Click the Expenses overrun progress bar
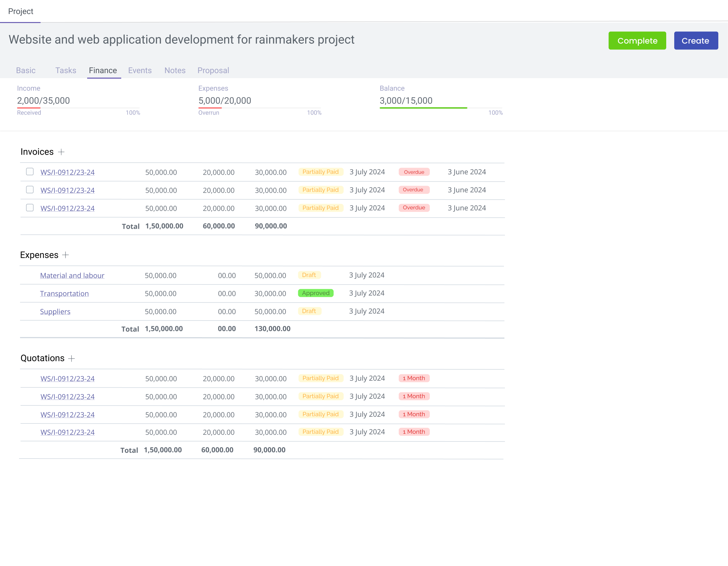The height and width of the screenshot is (566, 728). click(260, 108)
